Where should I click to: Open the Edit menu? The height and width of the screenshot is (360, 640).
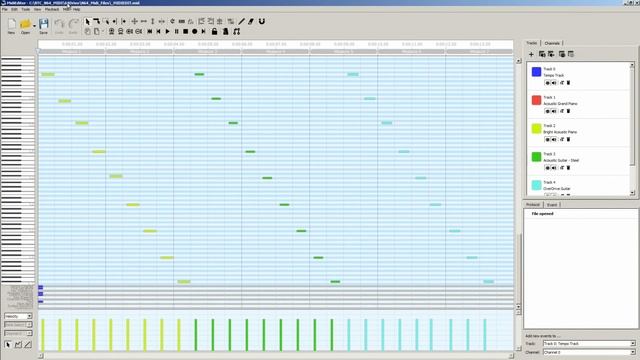(14, 9)
